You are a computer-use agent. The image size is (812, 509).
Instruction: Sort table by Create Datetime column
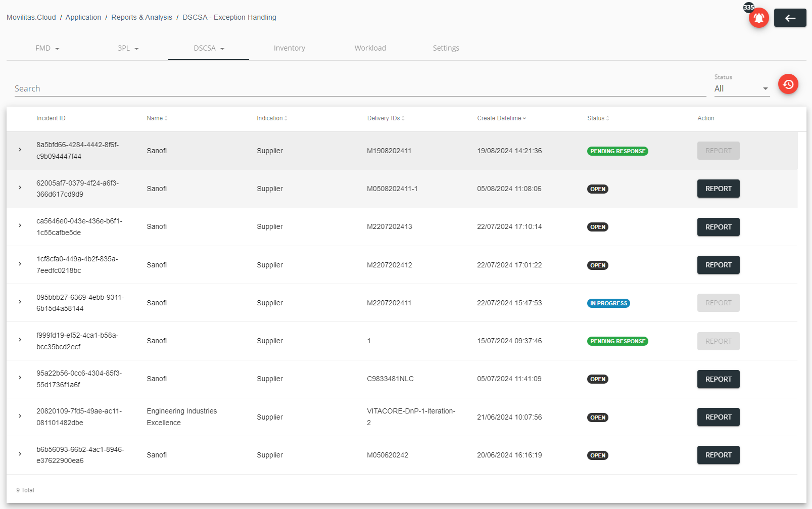pyautogui.click(x=501, y=118)
